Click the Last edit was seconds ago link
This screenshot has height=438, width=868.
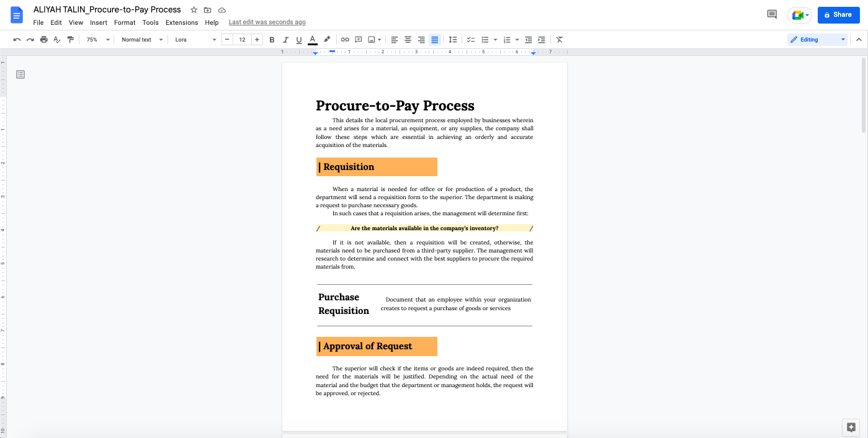click(267, 22)
